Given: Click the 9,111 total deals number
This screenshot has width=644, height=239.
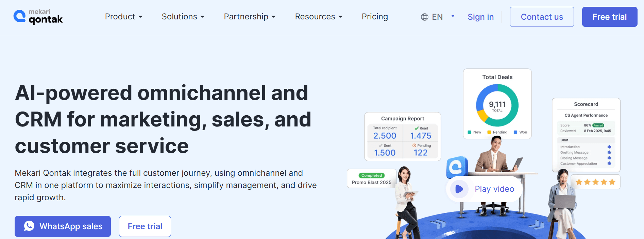Looking at the screenshot, I should 497,104.
